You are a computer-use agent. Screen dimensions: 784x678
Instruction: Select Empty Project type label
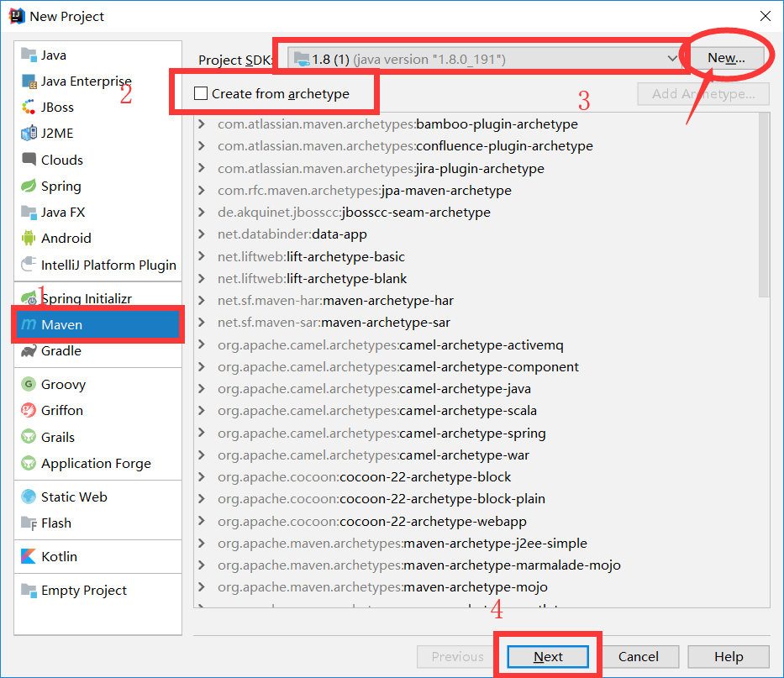(x=84, y=591)
